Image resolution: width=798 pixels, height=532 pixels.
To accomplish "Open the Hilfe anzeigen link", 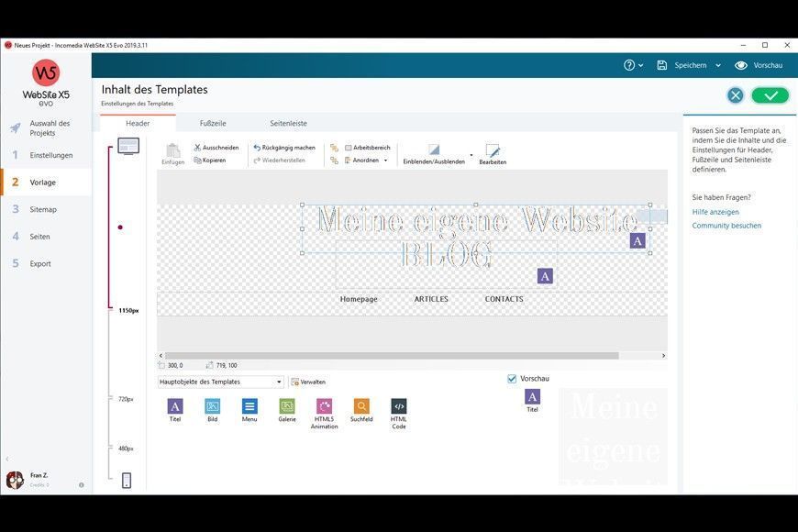I will [x=715, y=212].
